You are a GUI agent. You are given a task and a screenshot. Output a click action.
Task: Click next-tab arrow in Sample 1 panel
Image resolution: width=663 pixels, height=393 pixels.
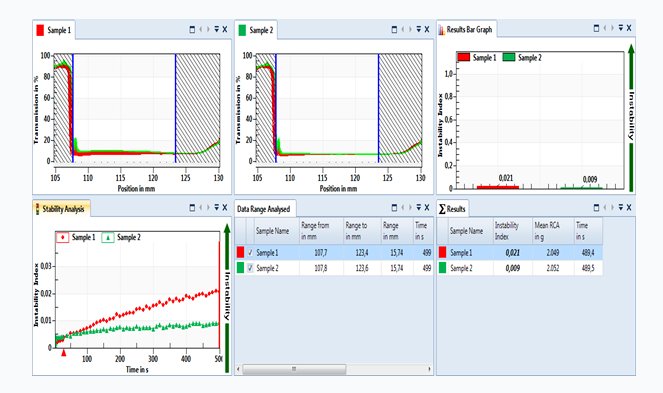[x=208, y=30]
